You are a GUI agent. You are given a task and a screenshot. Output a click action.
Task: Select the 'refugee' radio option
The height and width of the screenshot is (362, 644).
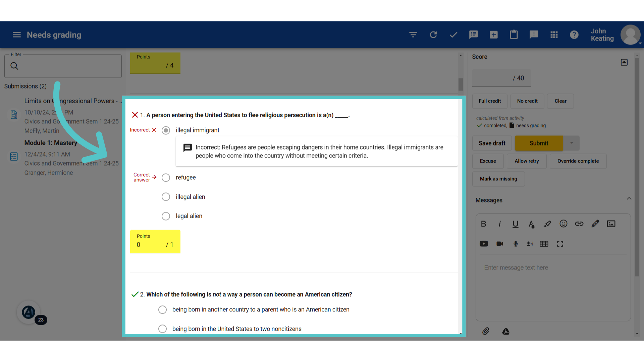pos(166,178)
